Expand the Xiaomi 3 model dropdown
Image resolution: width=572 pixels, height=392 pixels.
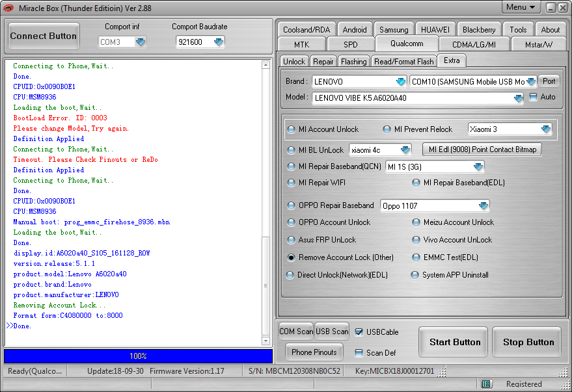pyautogui.click(x=546, y=129)
